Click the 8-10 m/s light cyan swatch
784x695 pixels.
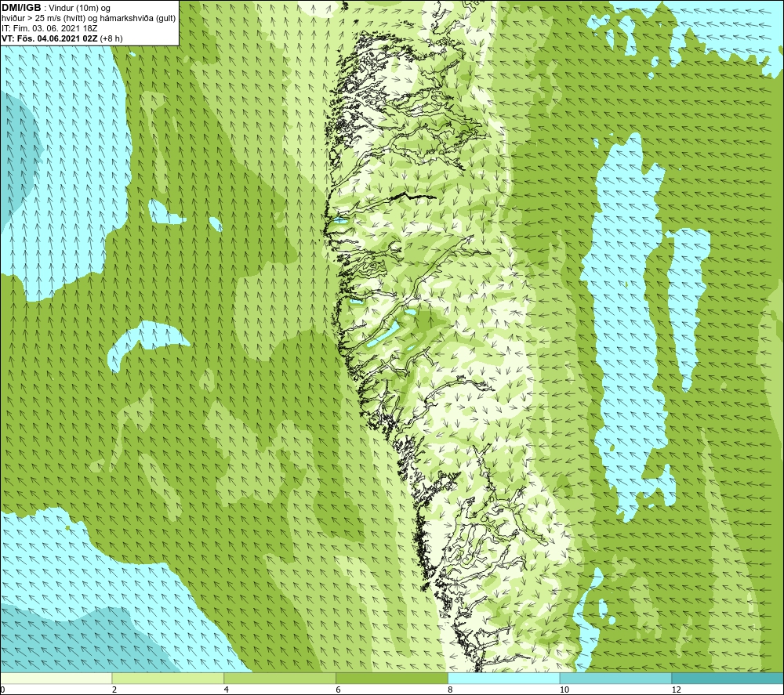[504, 678]
